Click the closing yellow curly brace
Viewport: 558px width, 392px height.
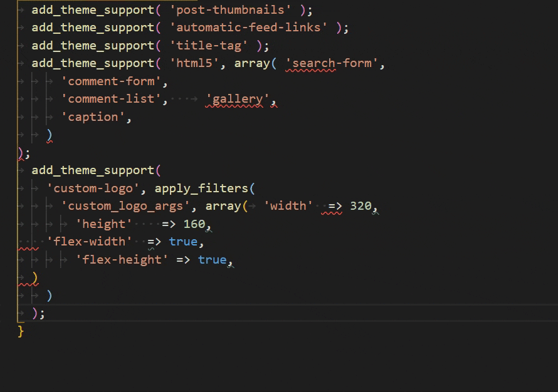[x=21, y=331]
